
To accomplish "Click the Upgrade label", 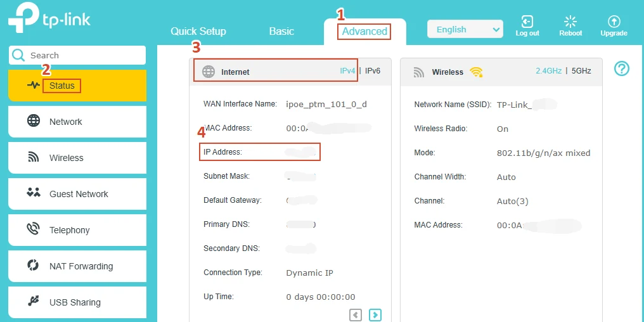I will 614,33.
